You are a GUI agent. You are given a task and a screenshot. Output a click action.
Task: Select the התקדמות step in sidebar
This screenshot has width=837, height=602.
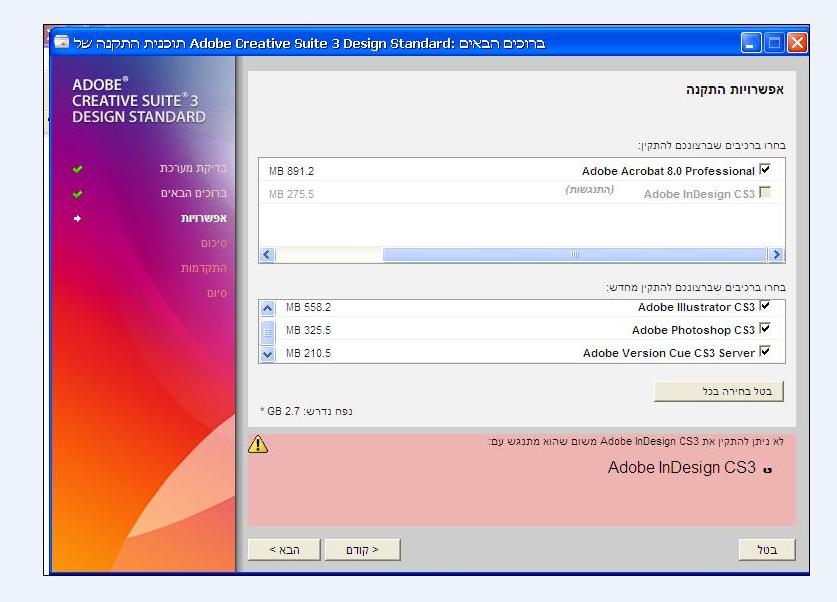tap(203, 268)
